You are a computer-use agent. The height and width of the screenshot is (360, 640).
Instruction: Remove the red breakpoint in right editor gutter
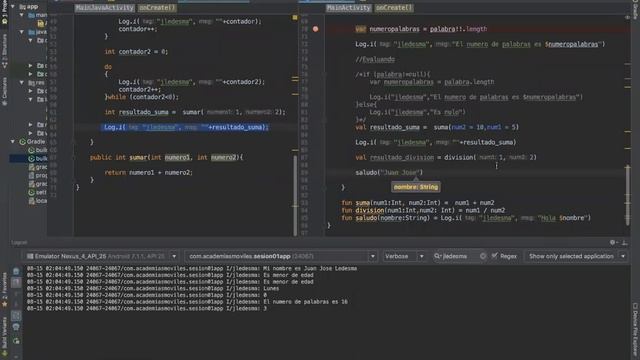pyautogui.click(x=316, y=29)
